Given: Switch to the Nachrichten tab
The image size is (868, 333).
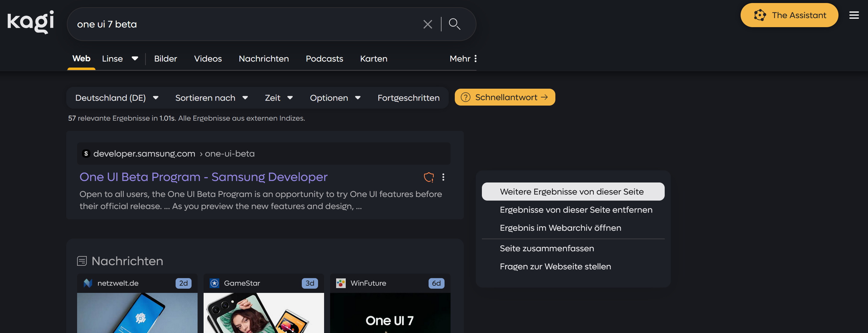Looking at the screenshot, I should (x=264, y=59).
